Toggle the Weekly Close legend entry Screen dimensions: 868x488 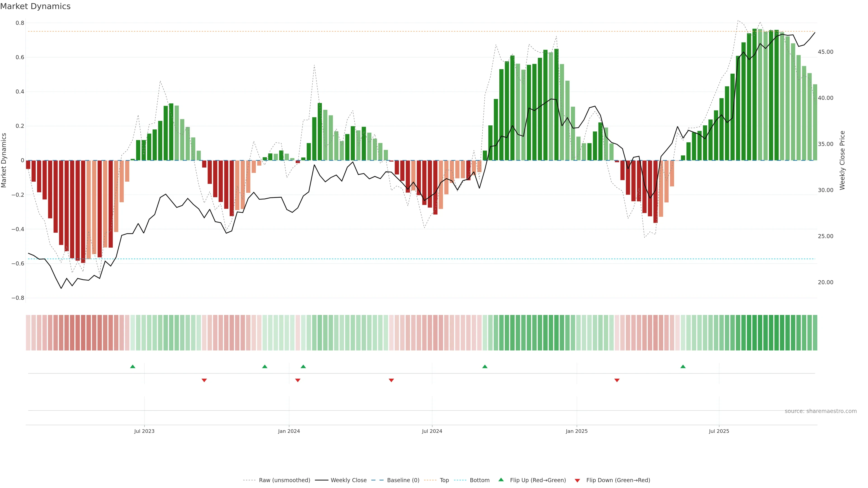348,480
